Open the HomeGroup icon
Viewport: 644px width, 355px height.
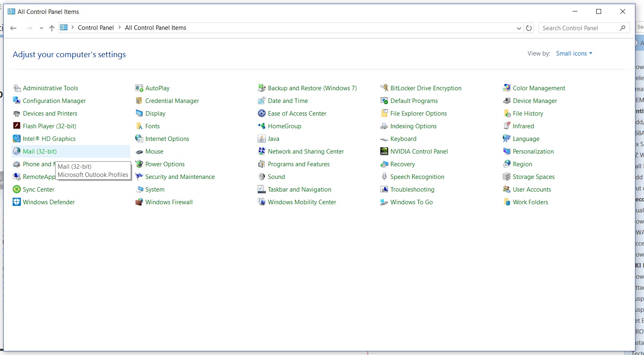(x=262, y=126)
